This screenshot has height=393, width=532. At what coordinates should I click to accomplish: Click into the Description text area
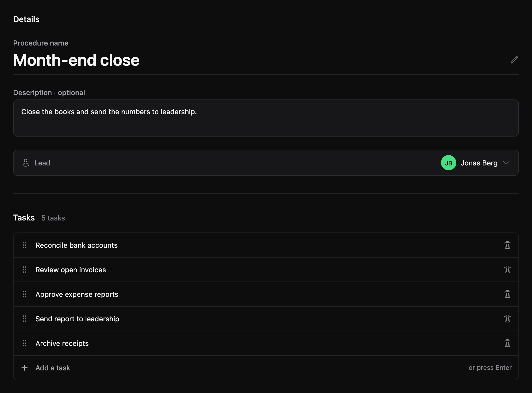266,118
